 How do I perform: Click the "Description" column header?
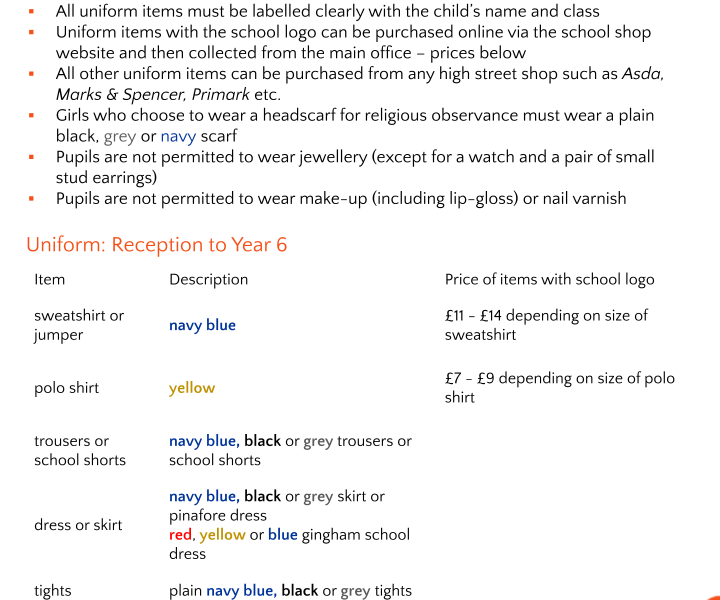coord(208,280)
